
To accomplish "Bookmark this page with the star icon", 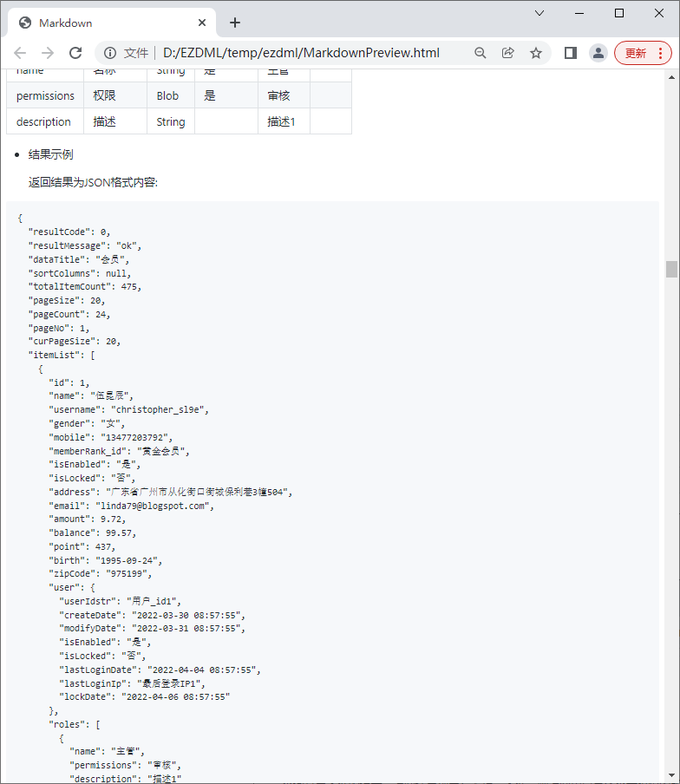I will tap(536, 53).
